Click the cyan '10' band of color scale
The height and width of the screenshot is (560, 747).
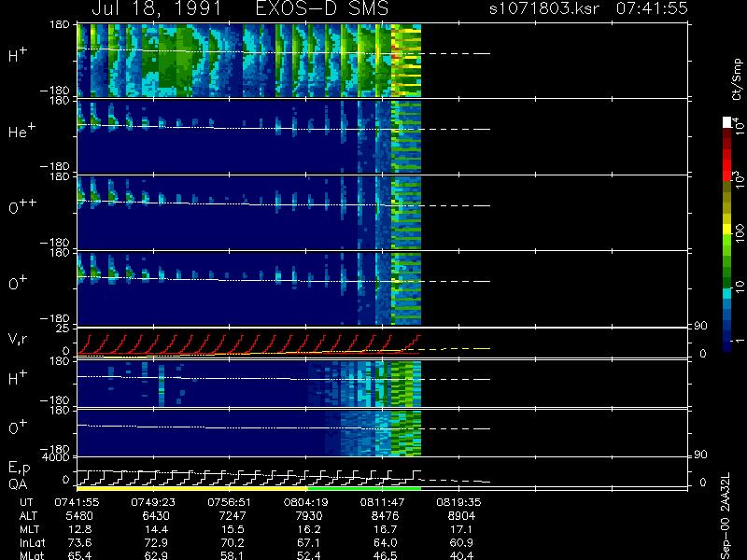(x=727, y=294)
